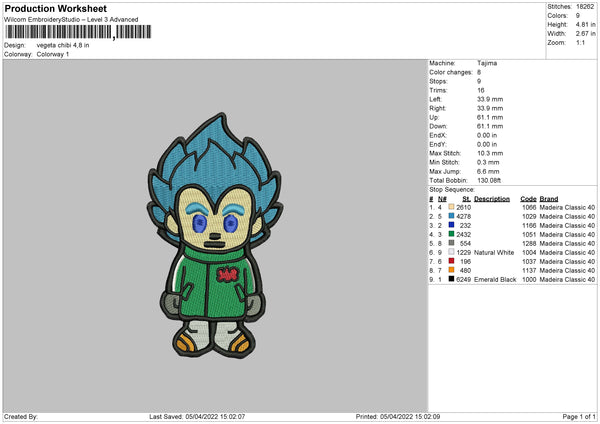Image resolution: width=600 pixels, height=424 pixels.
Task: Select the 'Emerald Black' description text
Action: (x=495, y=280)
